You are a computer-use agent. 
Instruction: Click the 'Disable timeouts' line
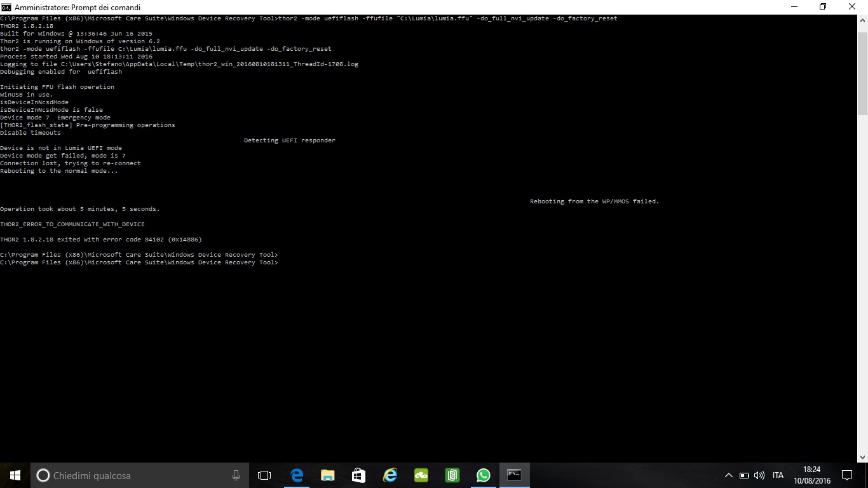click(x=31, y=133)
